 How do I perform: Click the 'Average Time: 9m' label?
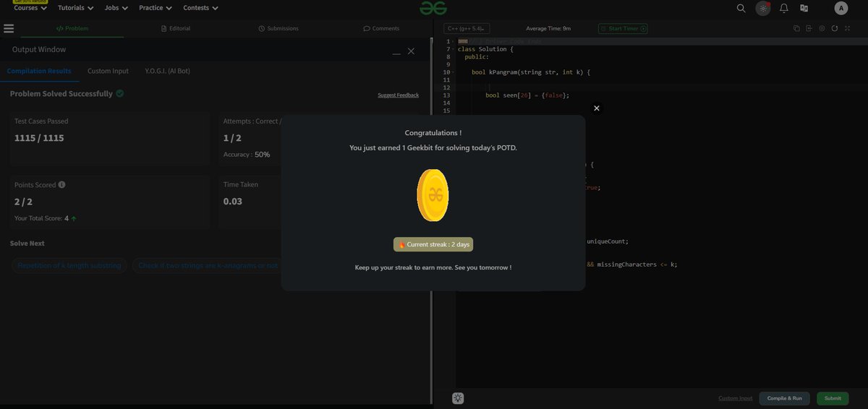548,28
